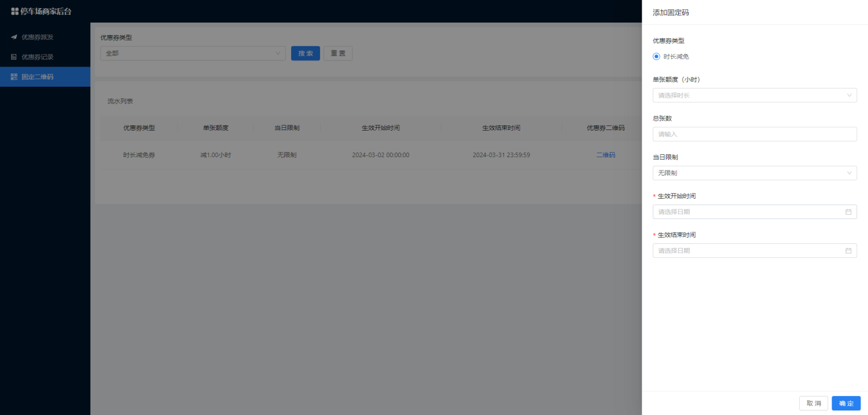Click the 重置 button

[x=338, y=53]
